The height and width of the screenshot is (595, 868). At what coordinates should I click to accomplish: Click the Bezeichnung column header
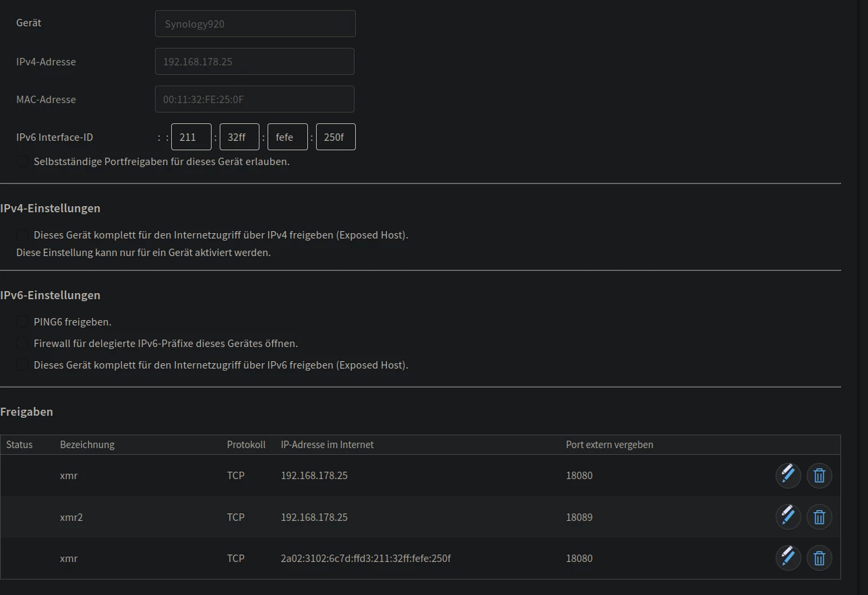coord(87,445)
